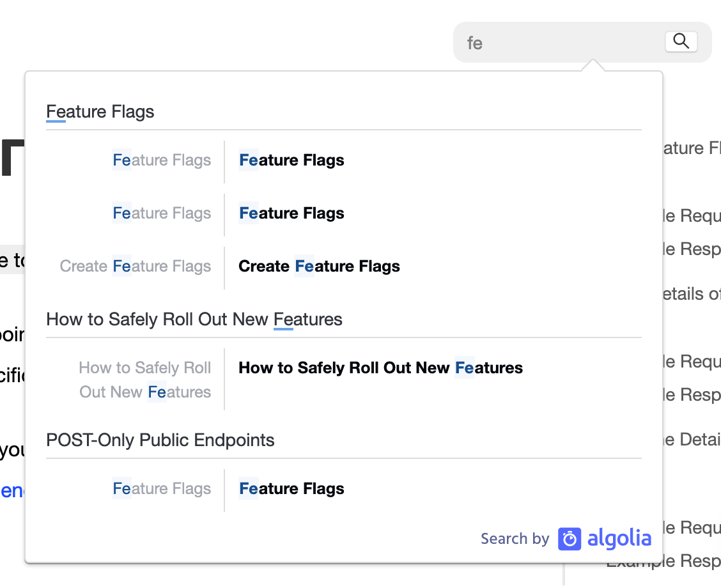Click the 'Feature Flags' section heading
The image size is (721, 588).
tap(100, 111)
